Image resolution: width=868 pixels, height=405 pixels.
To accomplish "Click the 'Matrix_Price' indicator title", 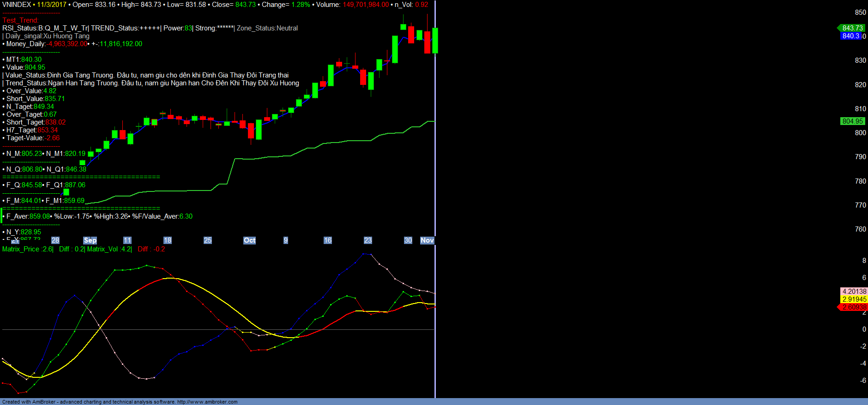I will (21, 249).
